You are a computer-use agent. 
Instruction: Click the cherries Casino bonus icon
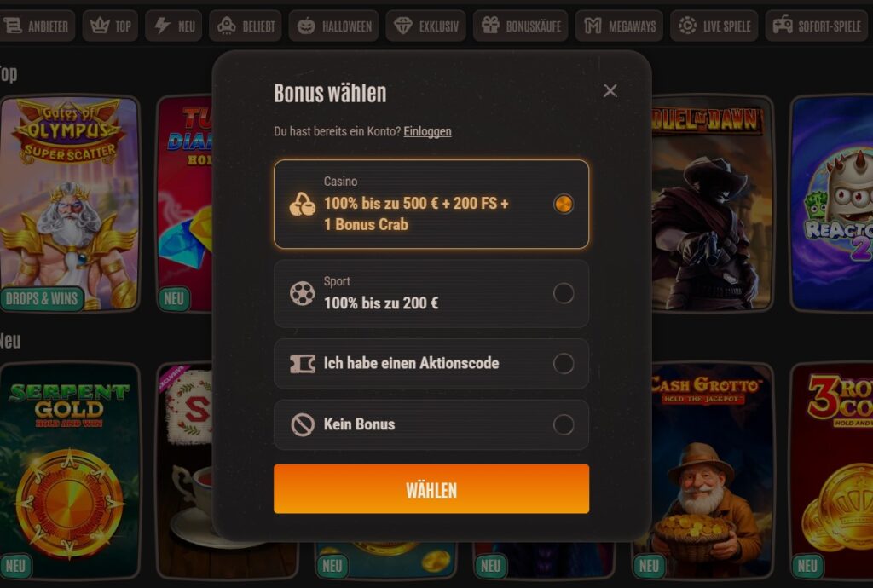tap(303, 205)
